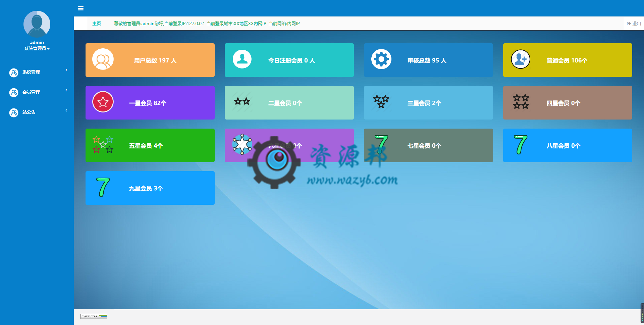Viewport: 644px width, 325px height.
Task: Click the CNZZ.COM statistics badge
Action: point(94,316)
